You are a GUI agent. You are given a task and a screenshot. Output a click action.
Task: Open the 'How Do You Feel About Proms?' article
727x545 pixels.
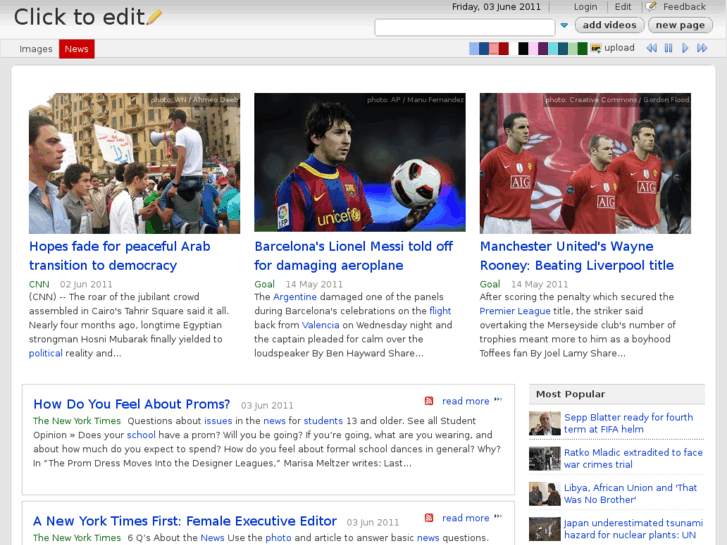coord(132,404)
